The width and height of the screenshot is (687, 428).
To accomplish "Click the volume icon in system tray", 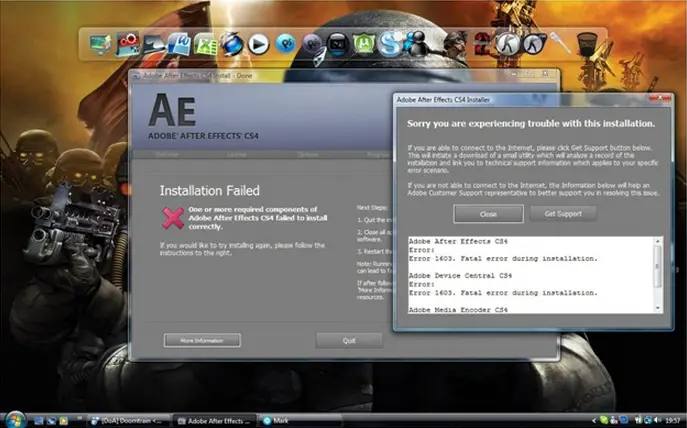I will click(x=657, y=421).
